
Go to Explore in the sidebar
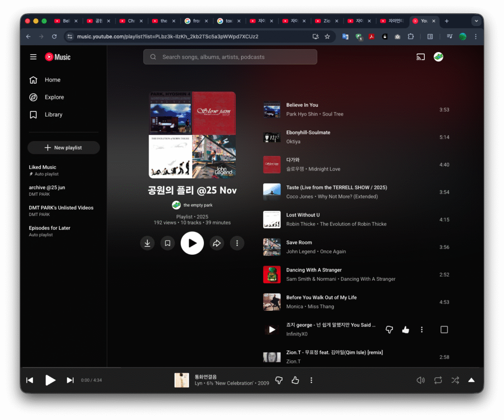[54, 97]
